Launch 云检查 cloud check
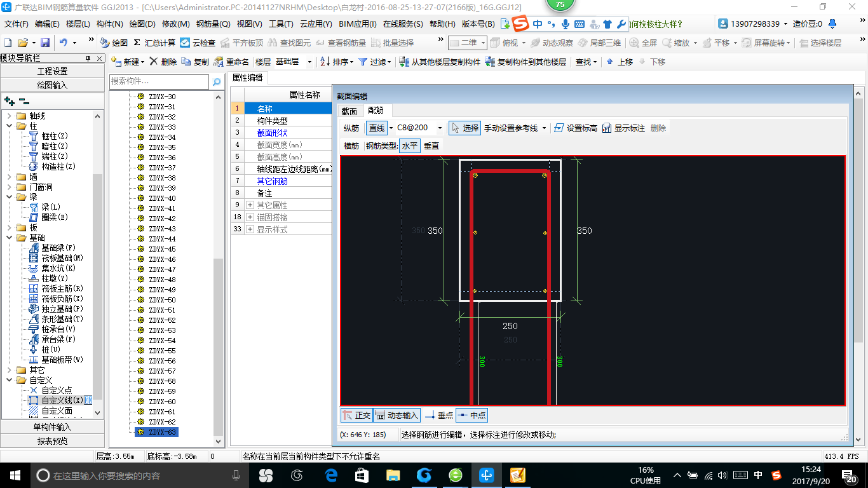 click(198, 43)
